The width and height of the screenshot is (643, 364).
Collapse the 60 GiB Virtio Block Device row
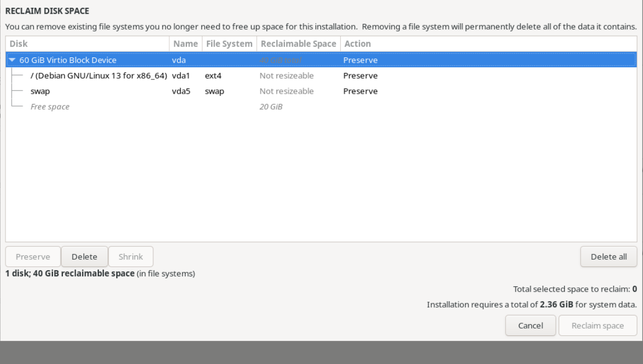point(12,60)
